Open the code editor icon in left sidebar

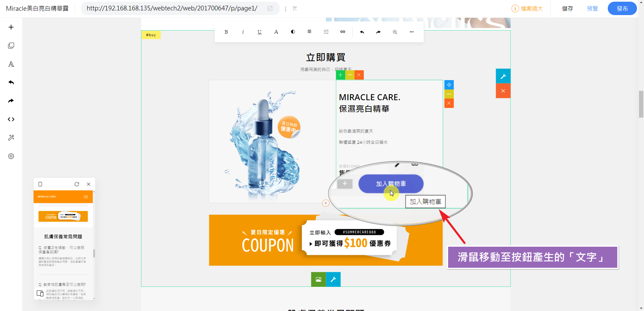coord(11,119)
